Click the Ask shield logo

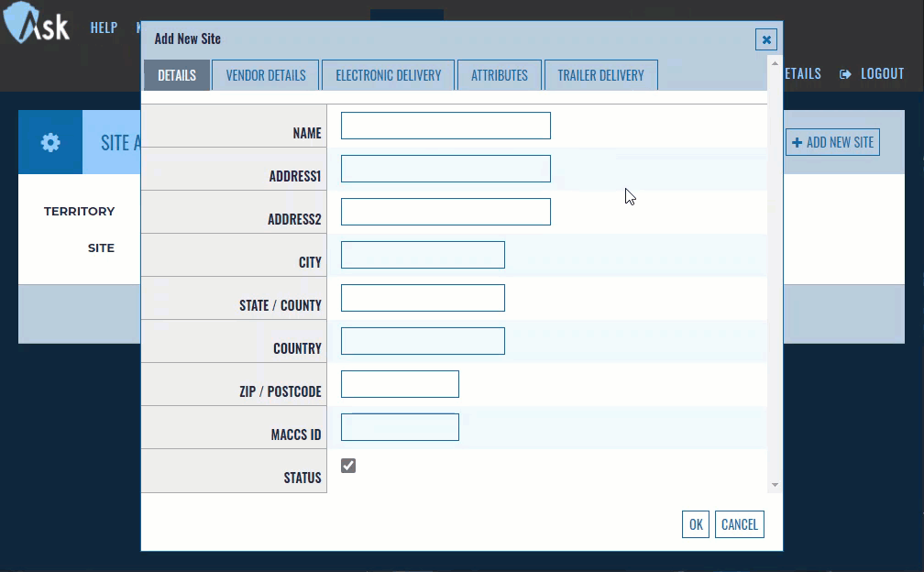[x=37, y=24]
